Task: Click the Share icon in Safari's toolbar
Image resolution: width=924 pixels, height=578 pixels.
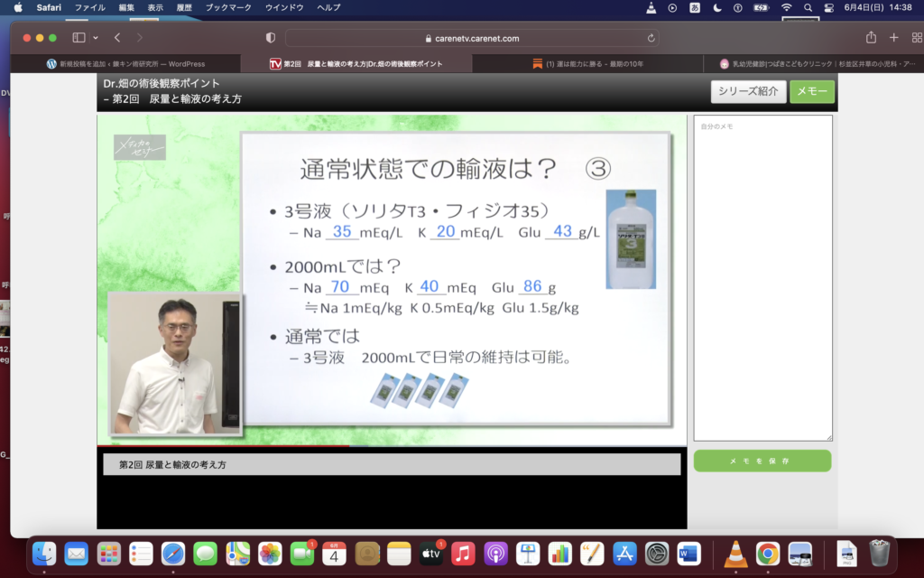Action: tap(869, 37)
